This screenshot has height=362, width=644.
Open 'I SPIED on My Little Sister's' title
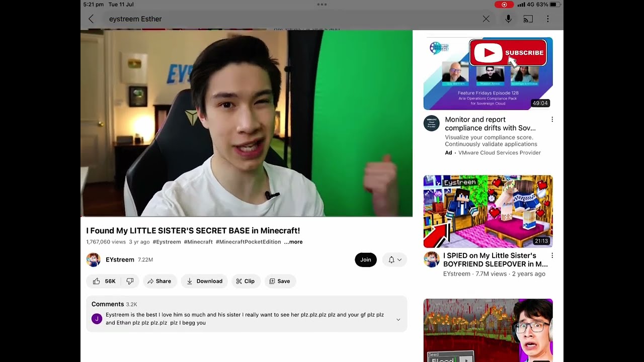pyautogui.click(x=495, y=259)
